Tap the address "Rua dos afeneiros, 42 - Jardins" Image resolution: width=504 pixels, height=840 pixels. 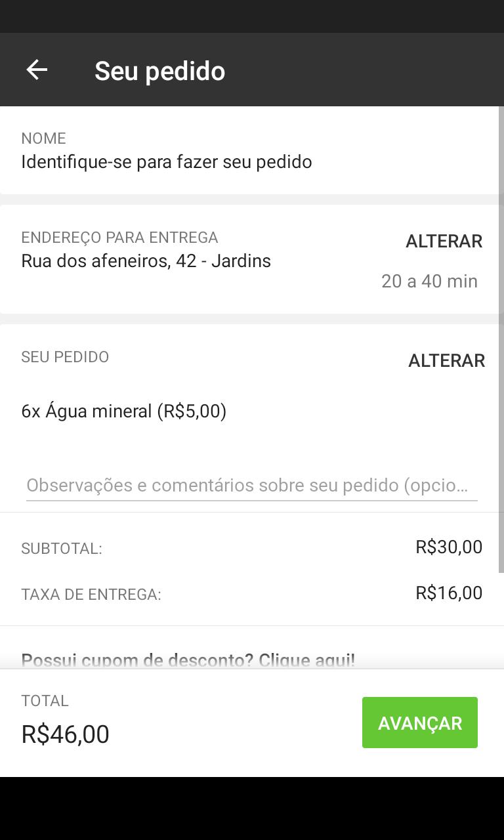146,261
